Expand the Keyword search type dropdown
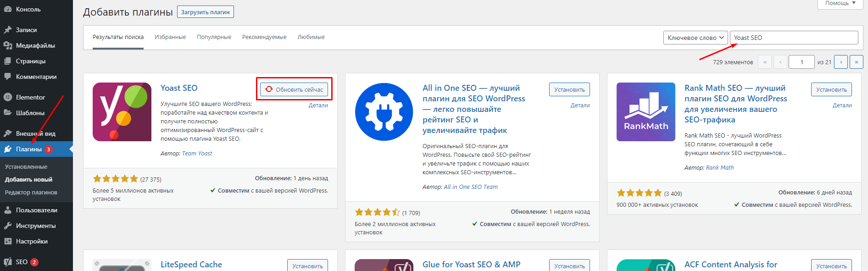The width and height of the screenshot is (868, 271). click(696, 38)
